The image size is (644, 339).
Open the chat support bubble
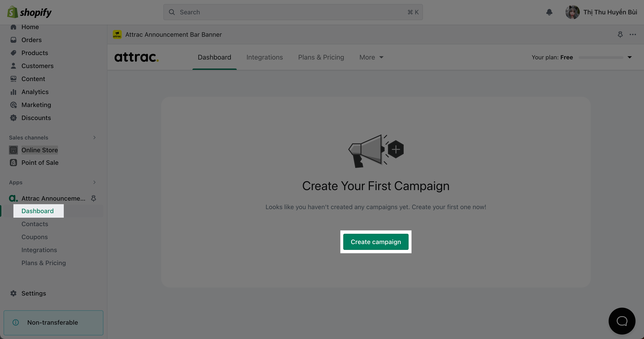[x=622, y=321]
